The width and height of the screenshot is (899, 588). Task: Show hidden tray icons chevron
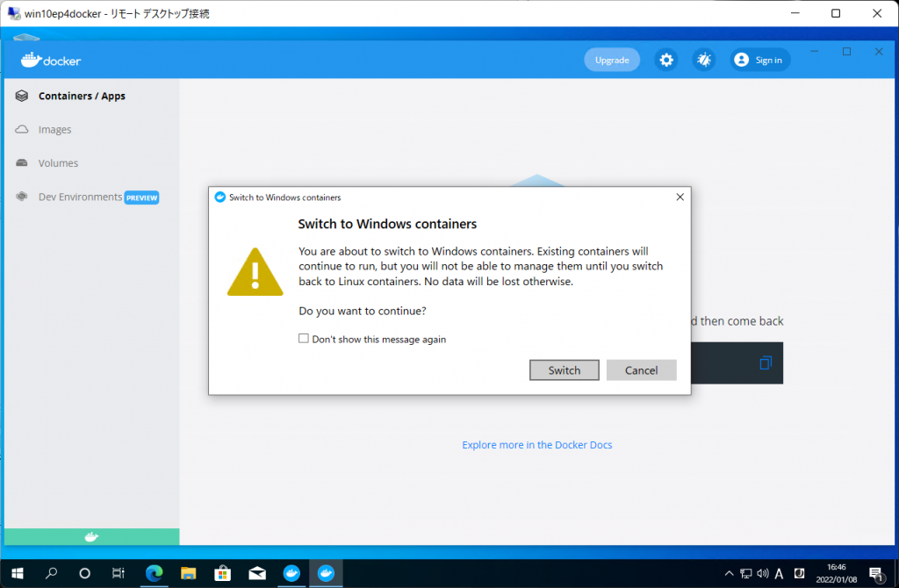click(729, 573)
